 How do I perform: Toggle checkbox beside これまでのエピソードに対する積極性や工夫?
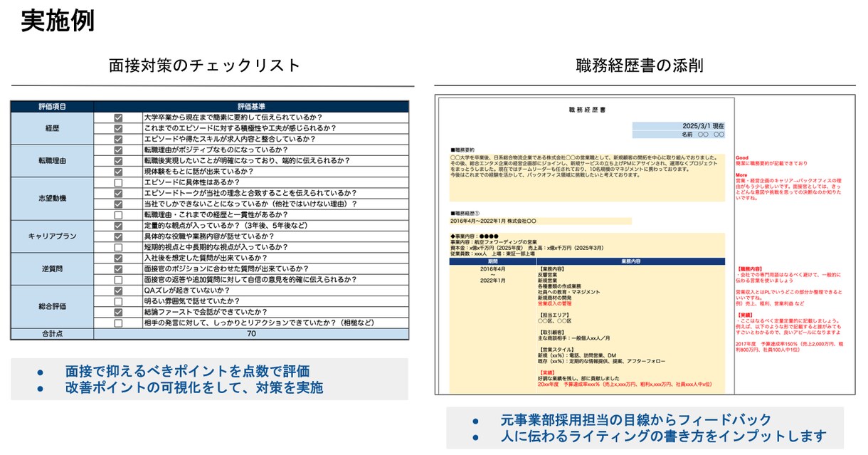pyautogui.click(x=118, y=128)
